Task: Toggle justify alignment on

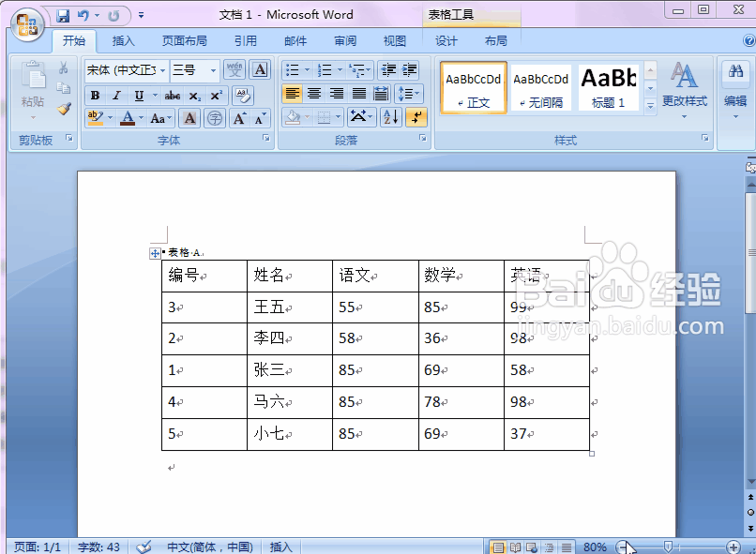Action: (361, 93)
